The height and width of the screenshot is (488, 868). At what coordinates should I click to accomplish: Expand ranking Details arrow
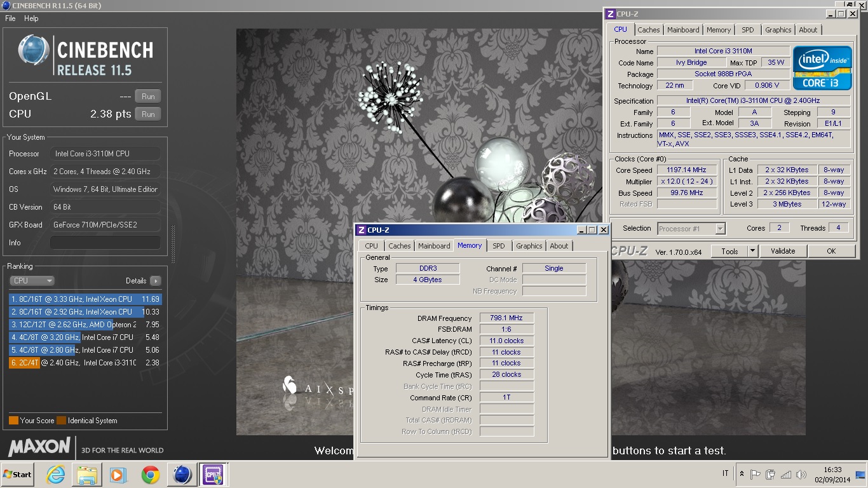coord(156,281)
